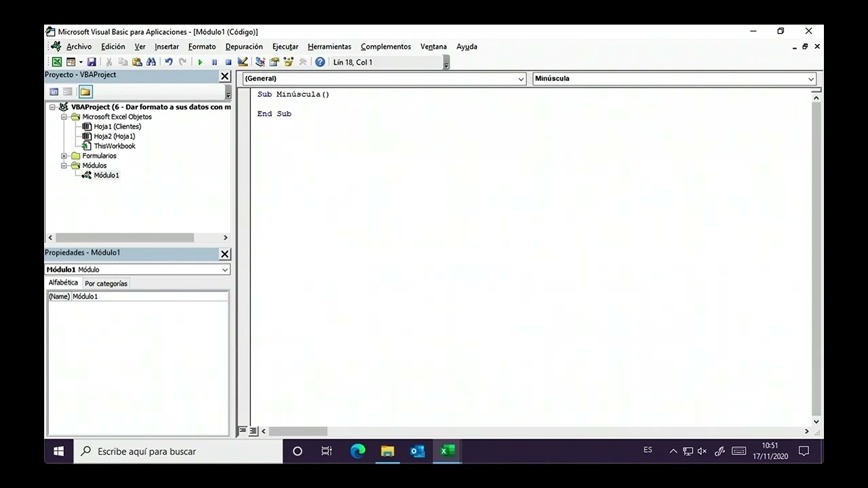Viewport: 868px width, 488px height.
Task: Click the Full Module View button
Action: pyautogui.click(x=253, y=431)
